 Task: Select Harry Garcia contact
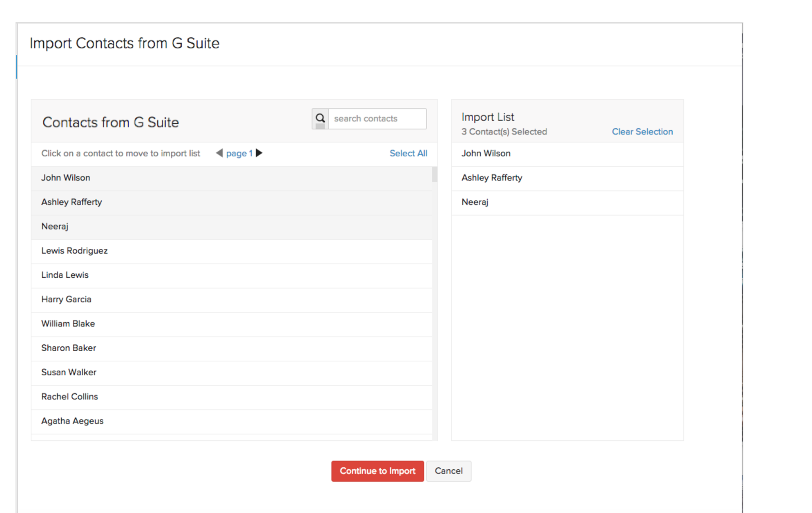tap(66, 299)
